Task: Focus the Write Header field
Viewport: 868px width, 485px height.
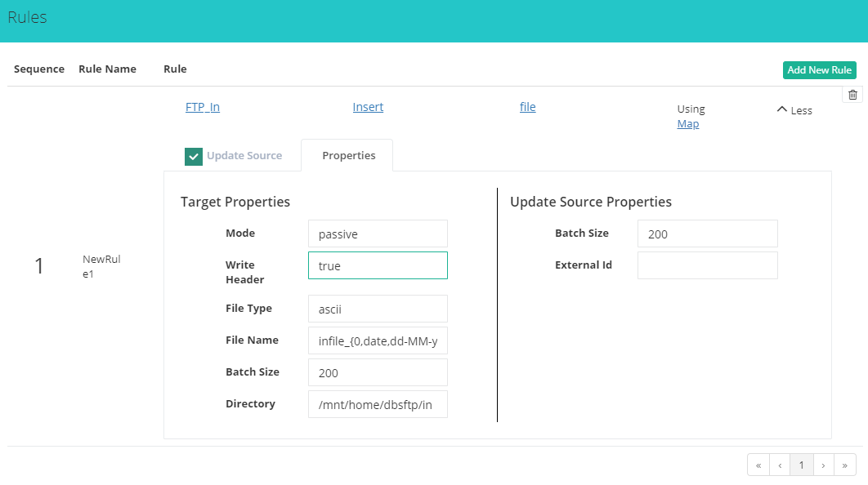Action: click(x=378, y=265)
